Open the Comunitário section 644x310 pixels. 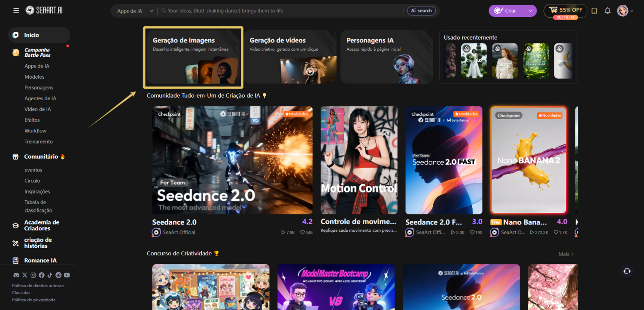coord(41,157)
